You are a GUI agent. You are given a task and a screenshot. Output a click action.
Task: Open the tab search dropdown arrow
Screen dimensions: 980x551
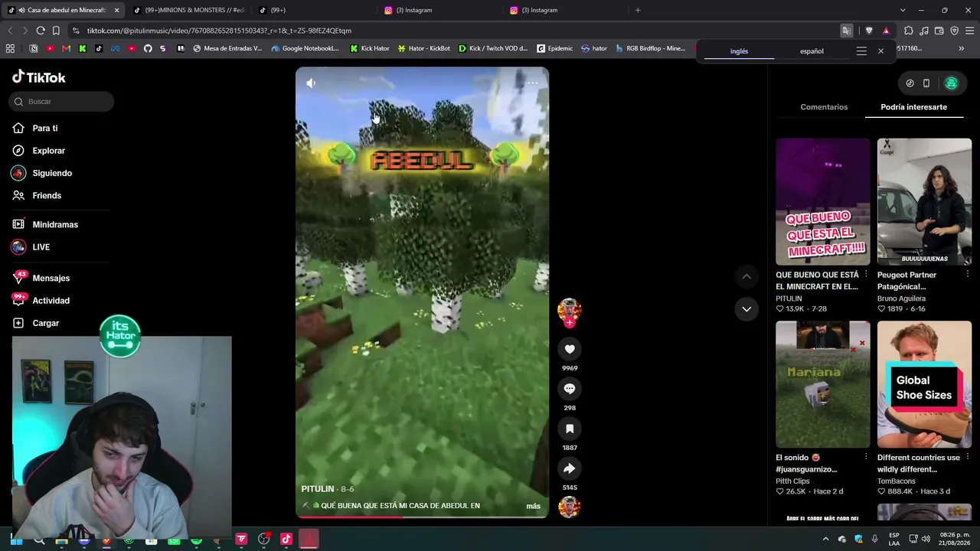903,10
